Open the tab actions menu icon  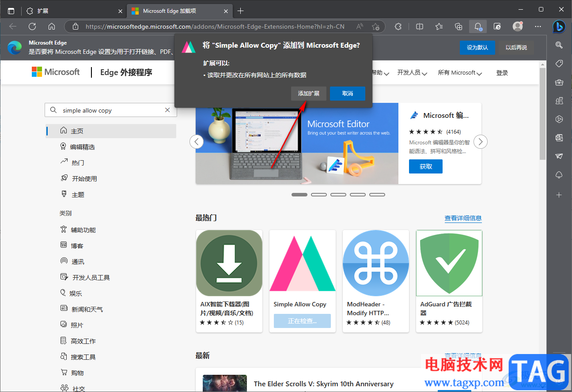tap(11, 11)
